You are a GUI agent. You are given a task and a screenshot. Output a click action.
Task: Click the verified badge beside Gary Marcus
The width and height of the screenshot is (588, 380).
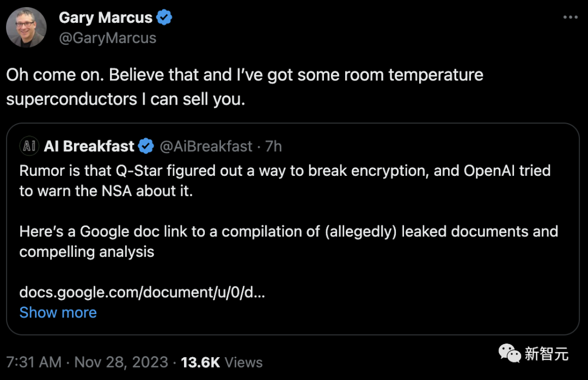click(x=164, y=17)
